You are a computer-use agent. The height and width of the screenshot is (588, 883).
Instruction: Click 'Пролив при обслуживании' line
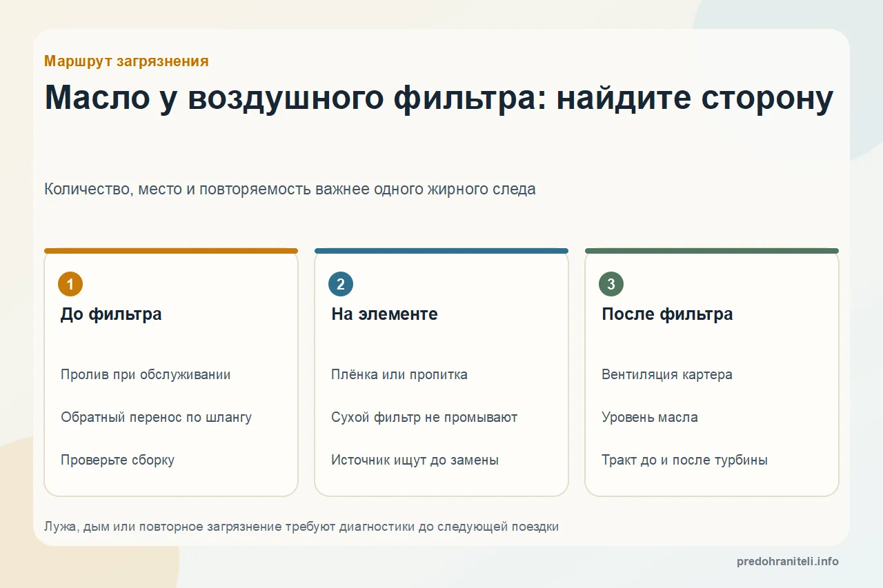[x=146, y=375]
